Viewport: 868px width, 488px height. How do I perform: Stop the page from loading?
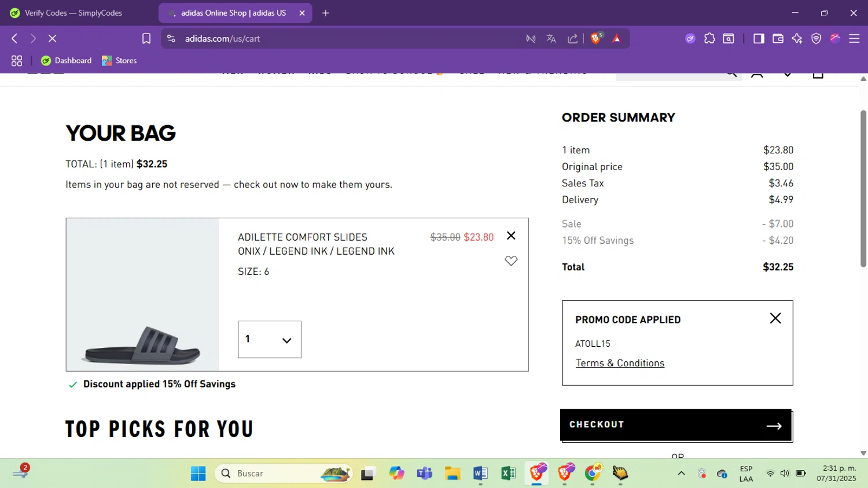click(52, 39)
